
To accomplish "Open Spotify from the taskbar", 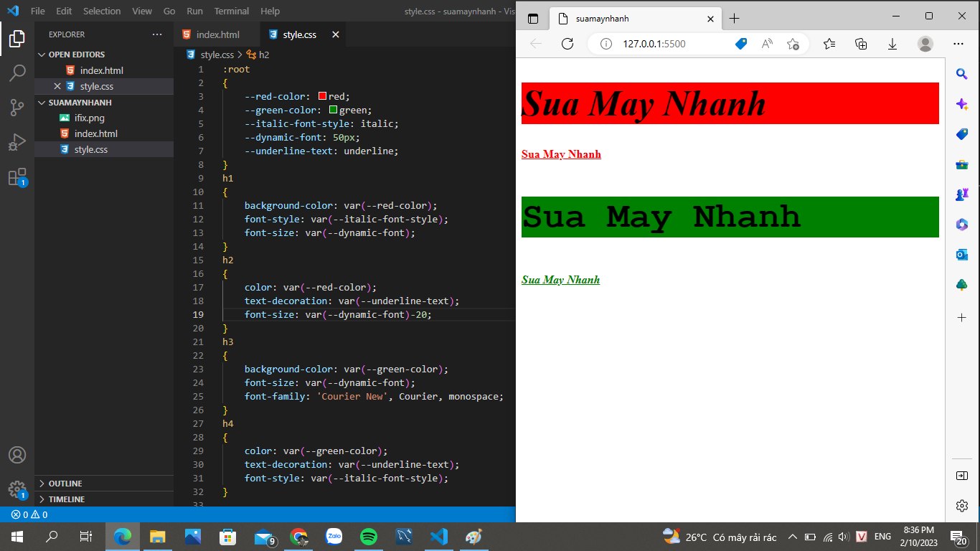I will pyautogui.click(x=369, y=537).
